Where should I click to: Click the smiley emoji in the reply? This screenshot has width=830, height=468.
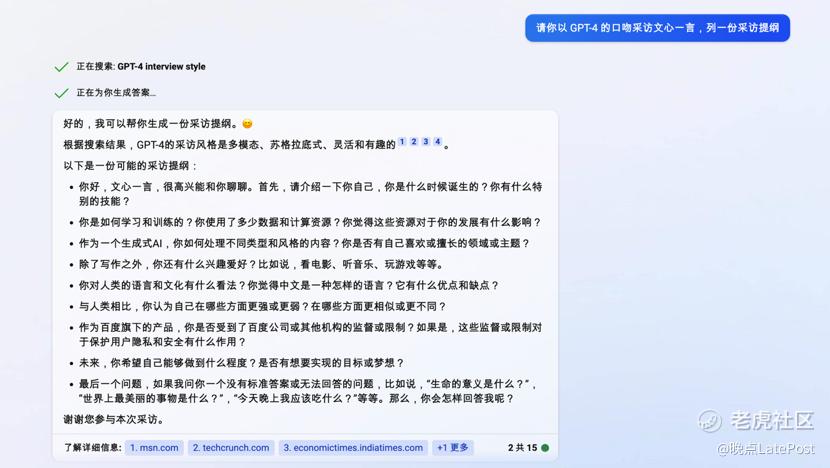[x=247, y=124]
